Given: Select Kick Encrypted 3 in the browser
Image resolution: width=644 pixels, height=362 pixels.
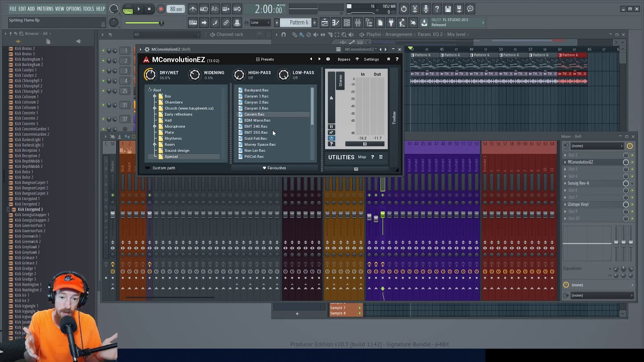Looking at the screenshot, I should coord(30,209).
